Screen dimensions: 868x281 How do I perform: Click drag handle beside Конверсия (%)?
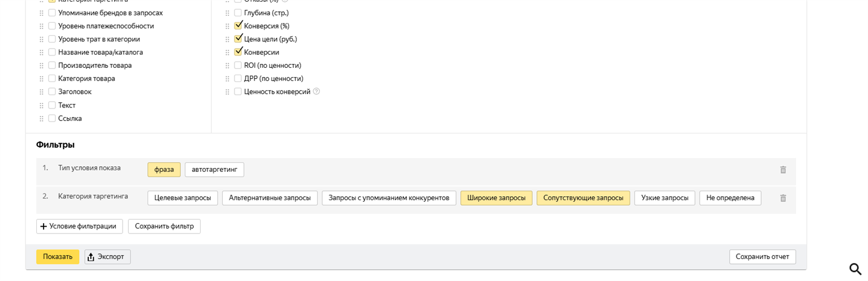tap(227, 26)
